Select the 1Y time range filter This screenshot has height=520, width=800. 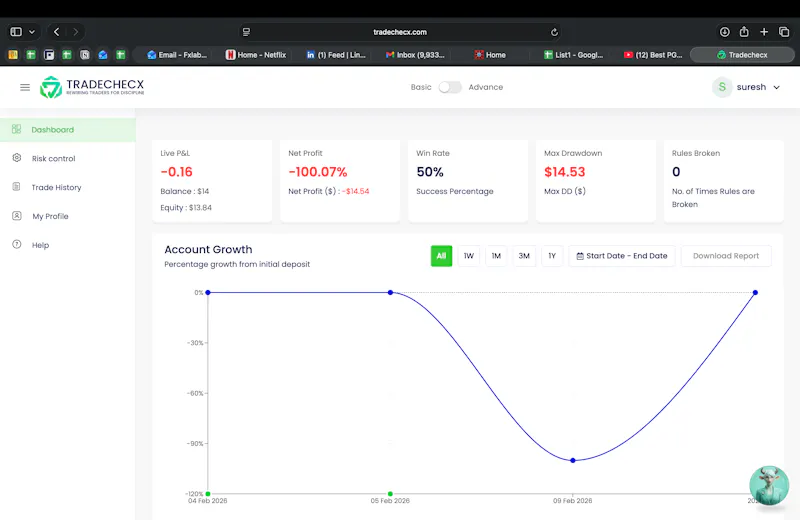click(x=552, y=256)
